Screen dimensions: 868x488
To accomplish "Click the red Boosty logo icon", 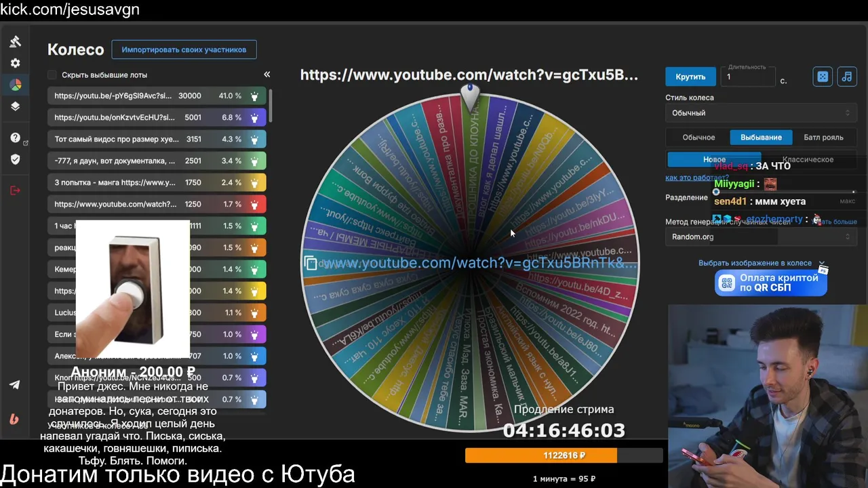I will point(14,419).
